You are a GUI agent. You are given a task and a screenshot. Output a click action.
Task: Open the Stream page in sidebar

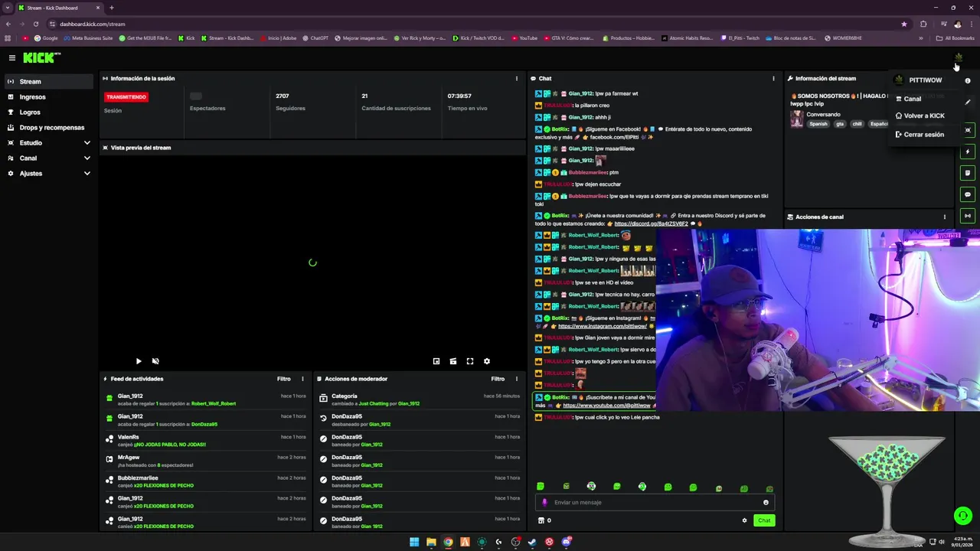click(47, 81)
